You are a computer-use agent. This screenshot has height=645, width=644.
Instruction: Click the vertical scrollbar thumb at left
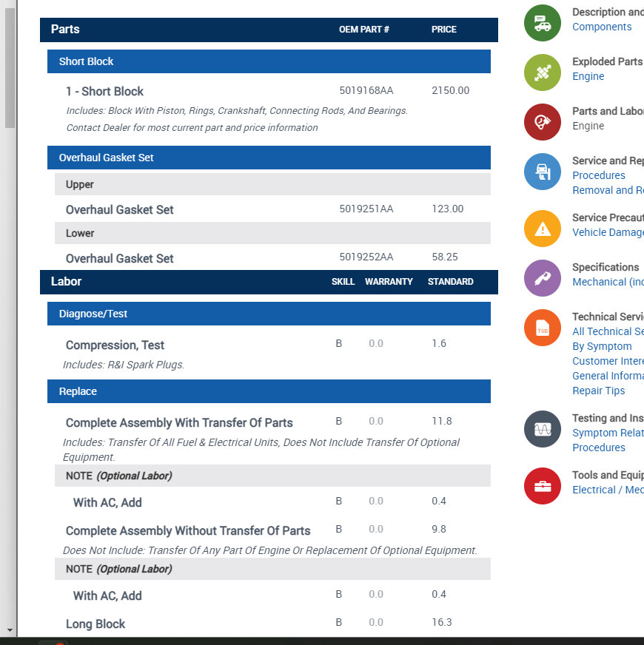(10, 68)
